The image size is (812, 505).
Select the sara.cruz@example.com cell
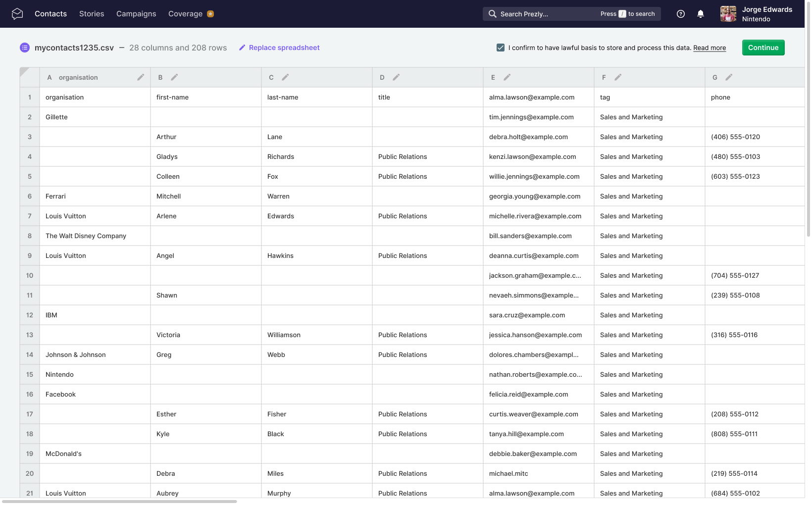pos(539,315)
